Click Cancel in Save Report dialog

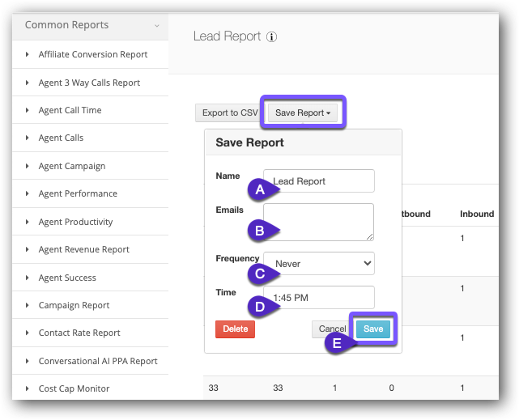[332, 329]
